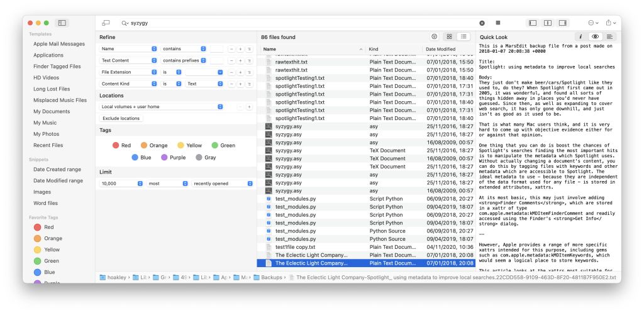This screenshot has width=644, height=313.
Task: Select the HD Videos template
Action: coord(46,78)
